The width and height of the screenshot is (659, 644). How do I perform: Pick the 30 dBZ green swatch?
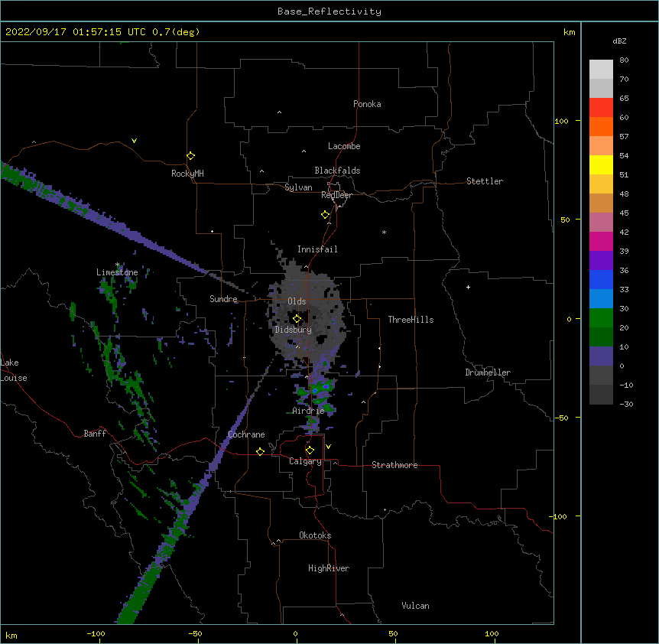pyautogui.click(x=601, y=318)
